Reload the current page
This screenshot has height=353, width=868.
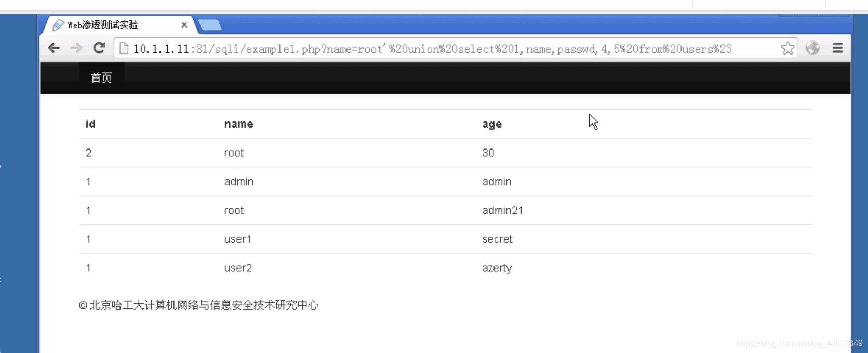pos(99,48)
